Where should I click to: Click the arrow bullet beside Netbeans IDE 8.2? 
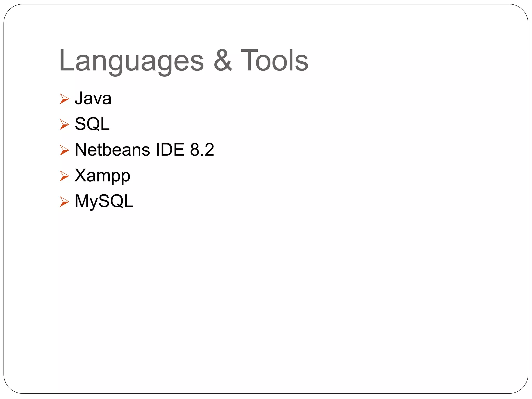tap(64, 150)
